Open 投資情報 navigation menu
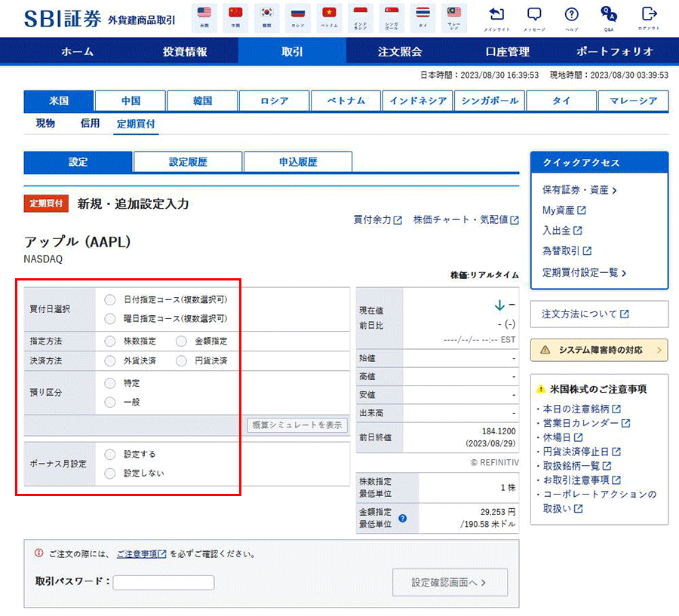This screenshot has width=679, height=616. [185, 51]
